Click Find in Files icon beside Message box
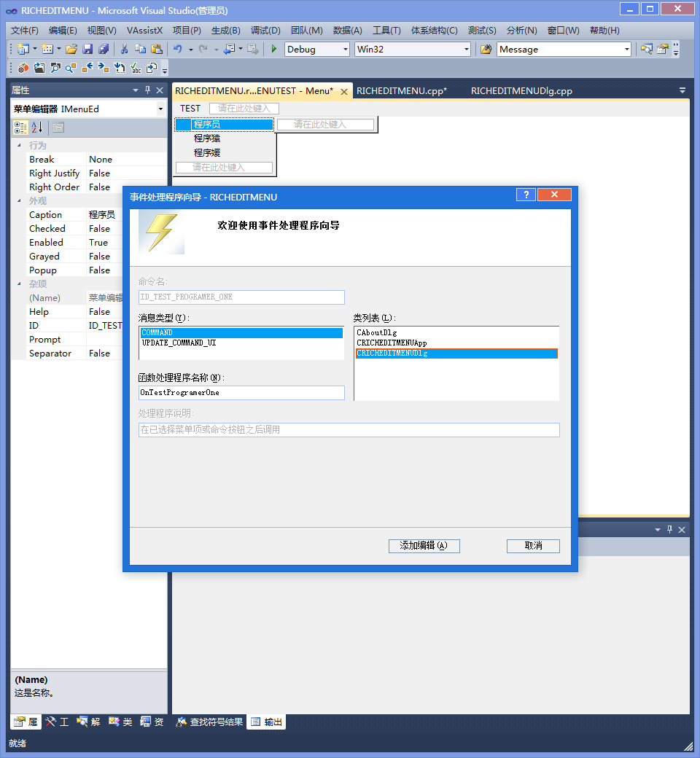The width and height of the screenshot is (700, 758). tap(486, 49)
